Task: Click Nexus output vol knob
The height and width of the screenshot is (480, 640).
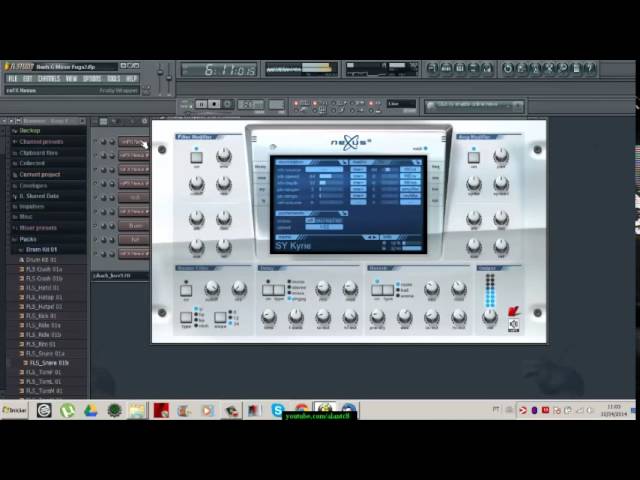Action: [x=490, y=316]
